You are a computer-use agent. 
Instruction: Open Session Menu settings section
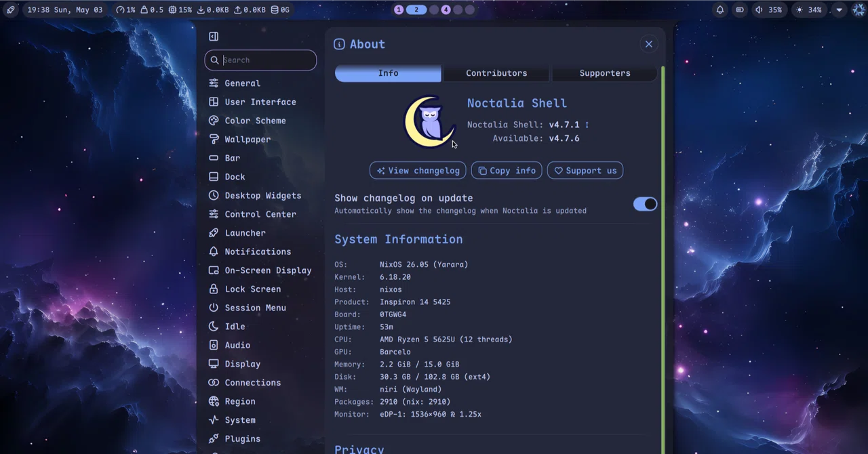(260, 308)
